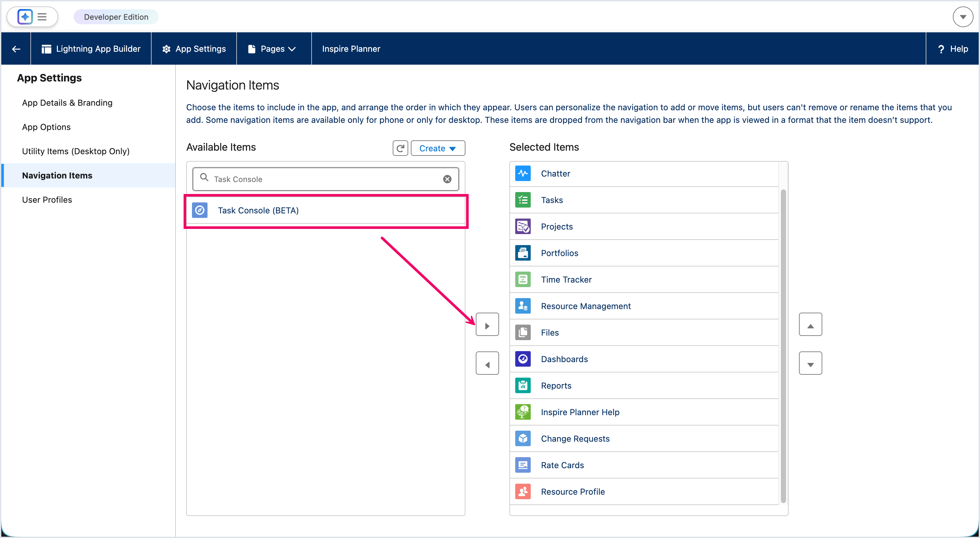The width and height of the screenshot is (980, 538).
Task: Open the app launcher menu icon
Action: point(42,17)
